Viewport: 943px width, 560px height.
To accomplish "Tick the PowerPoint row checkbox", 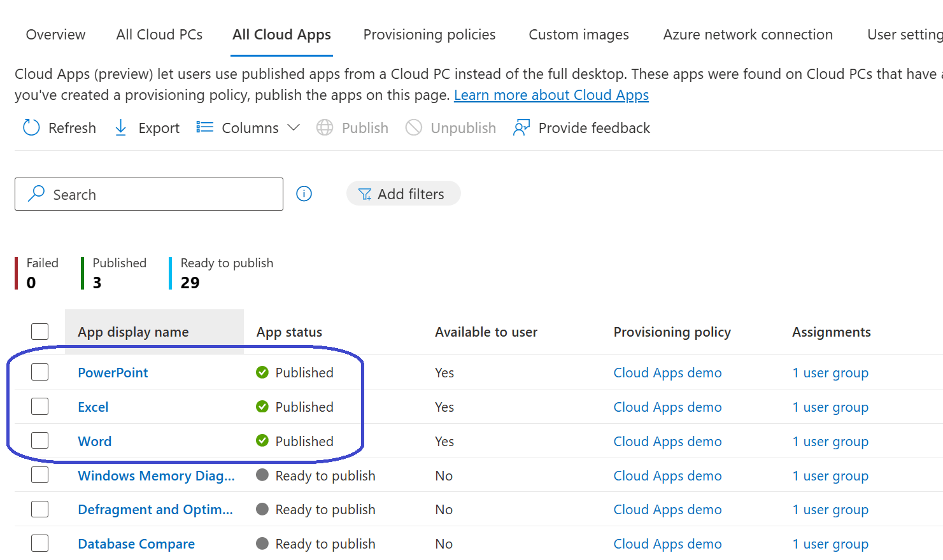I will coord(40,372).
